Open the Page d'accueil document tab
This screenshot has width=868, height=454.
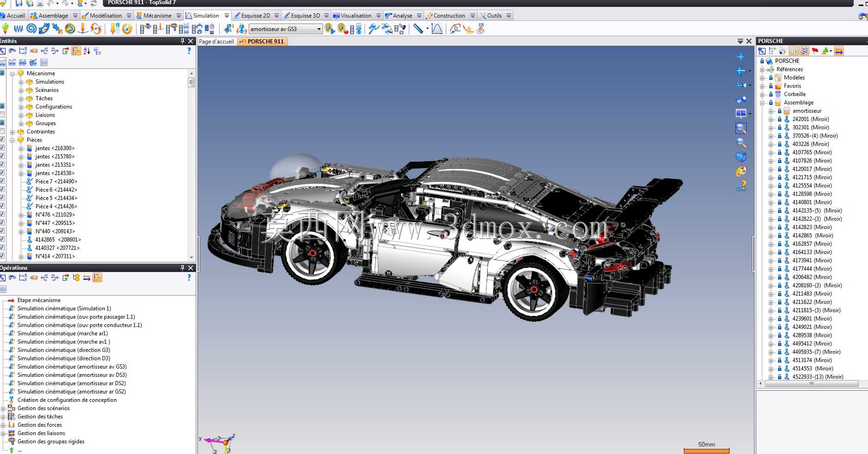tap(216, 42)
